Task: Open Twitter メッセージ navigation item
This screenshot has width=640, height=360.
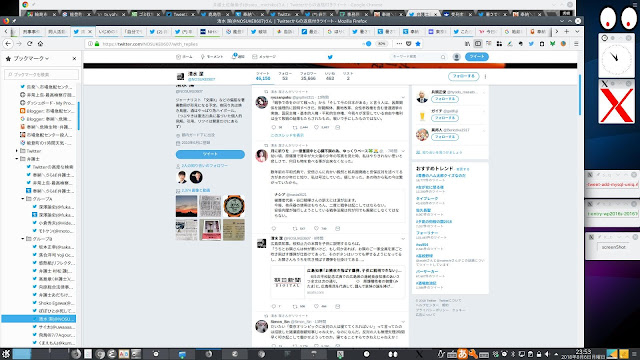Action: (x=264, y=57)
